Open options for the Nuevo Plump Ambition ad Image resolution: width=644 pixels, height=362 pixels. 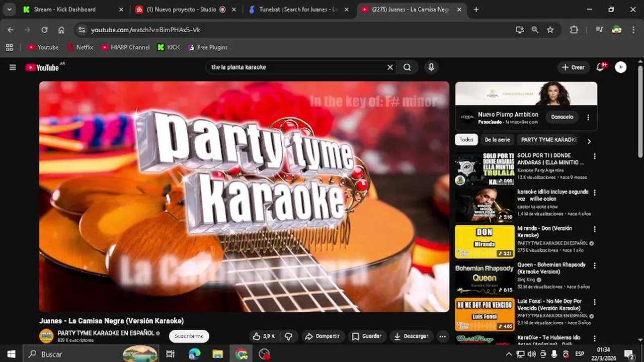[x=588, y=117]
